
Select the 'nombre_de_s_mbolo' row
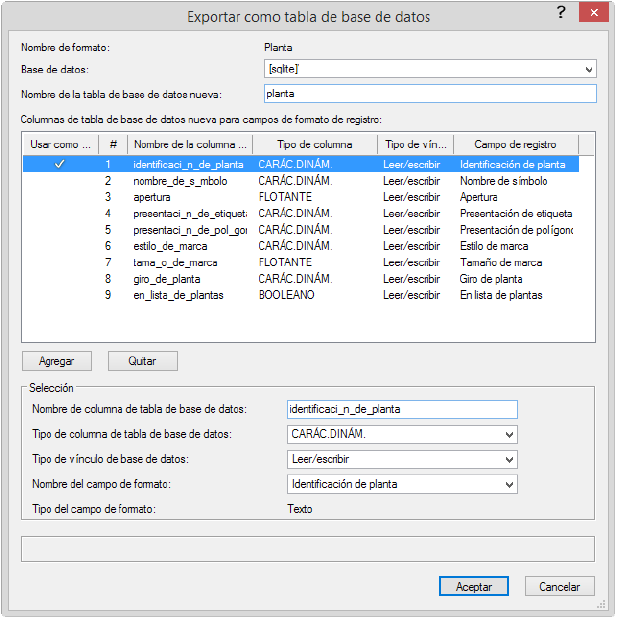pos(301,181)
